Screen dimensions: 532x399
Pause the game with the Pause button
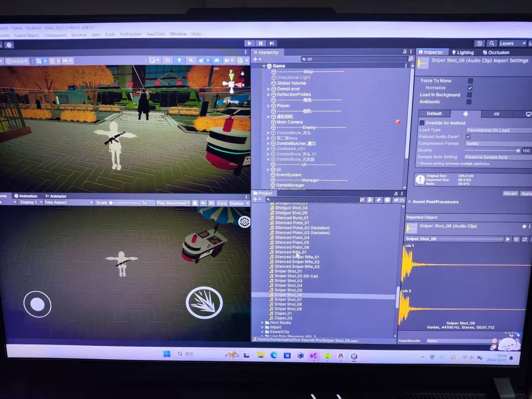click(x=261, y=43)
